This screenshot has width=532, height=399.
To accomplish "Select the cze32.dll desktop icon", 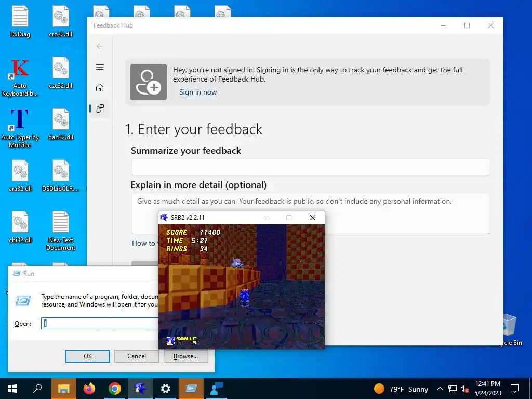I will 61,73.
